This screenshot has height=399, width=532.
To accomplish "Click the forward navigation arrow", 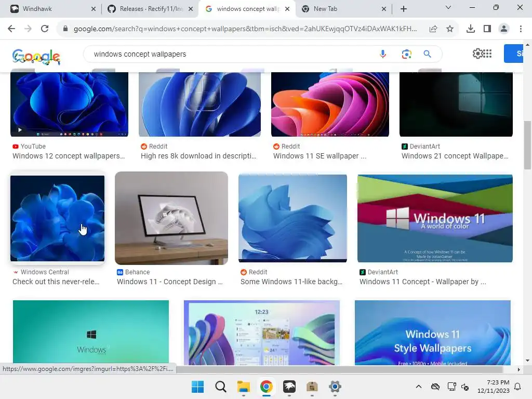I will [x=28, y=29].
